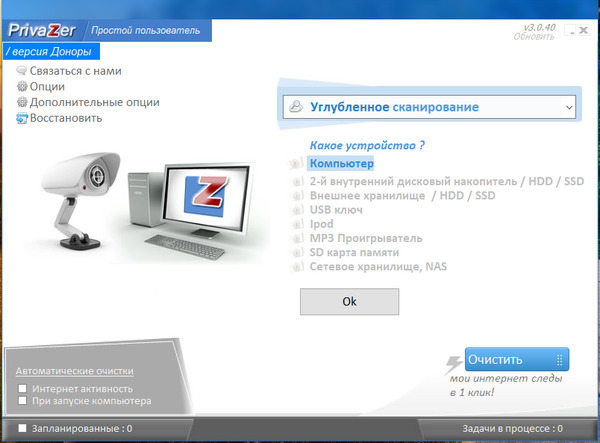This screenshot has width=600, height=443.
Task: Choose Сетевое хранилище, NAS device option
Action: point(378,267)
